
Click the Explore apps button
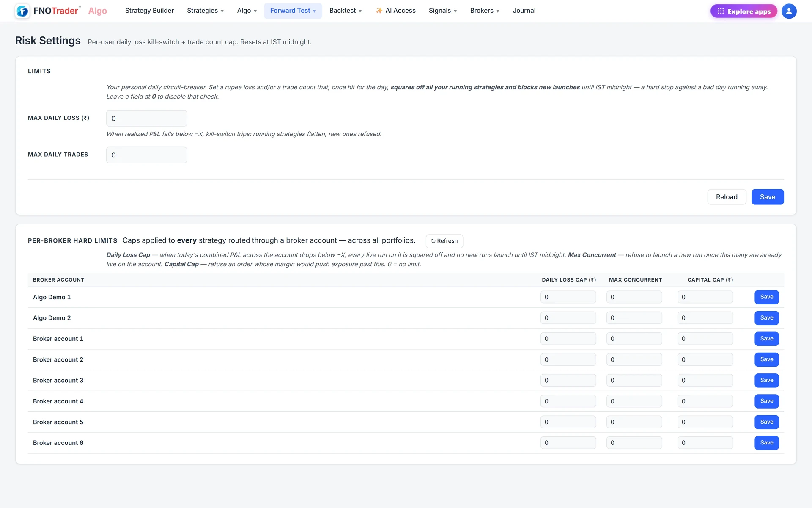(x=744, y=11)
